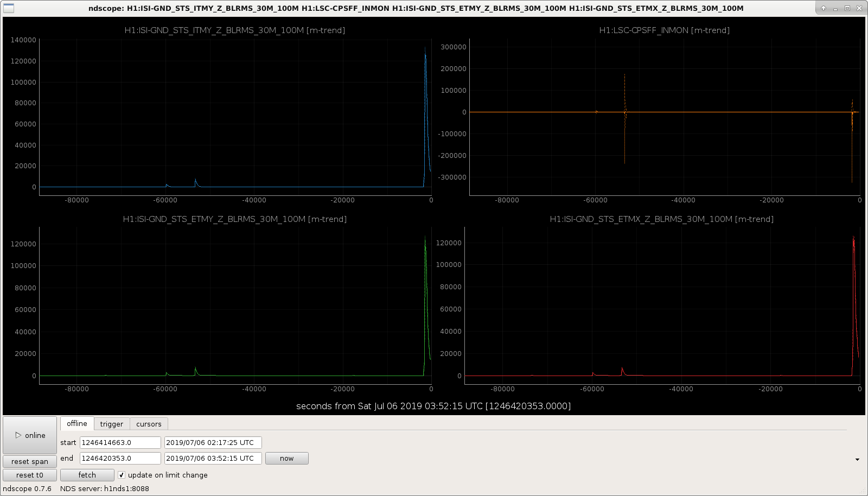Screen dimensions: 868x496
Task: Click the fetch button
Action: click(x=87, y=475)
